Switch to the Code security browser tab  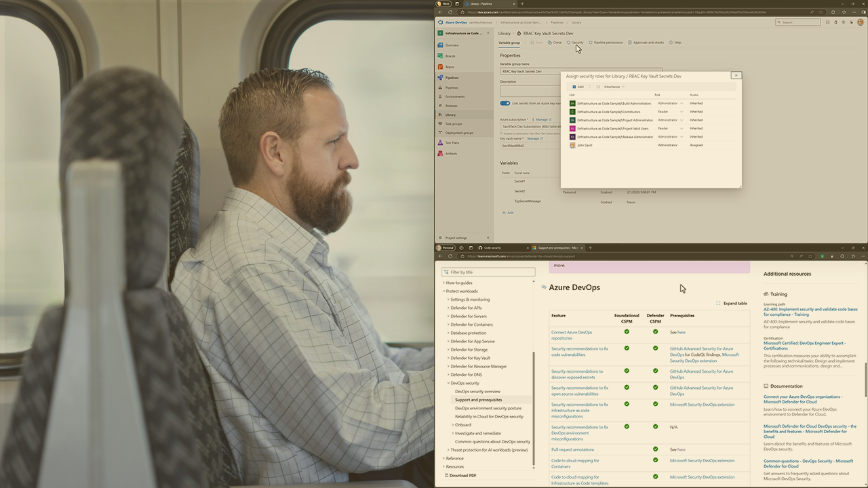(x=491, y=248)
